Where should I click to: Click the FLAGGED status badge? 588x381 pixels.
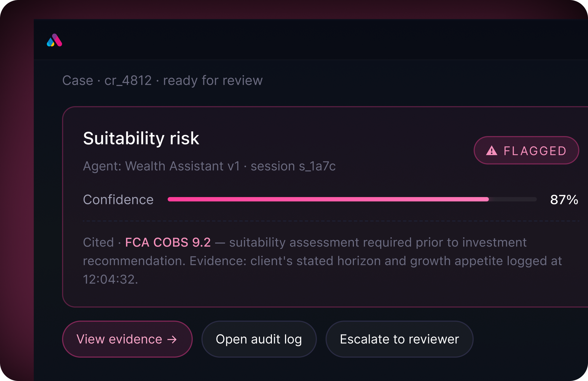click(x=526, y=150)
